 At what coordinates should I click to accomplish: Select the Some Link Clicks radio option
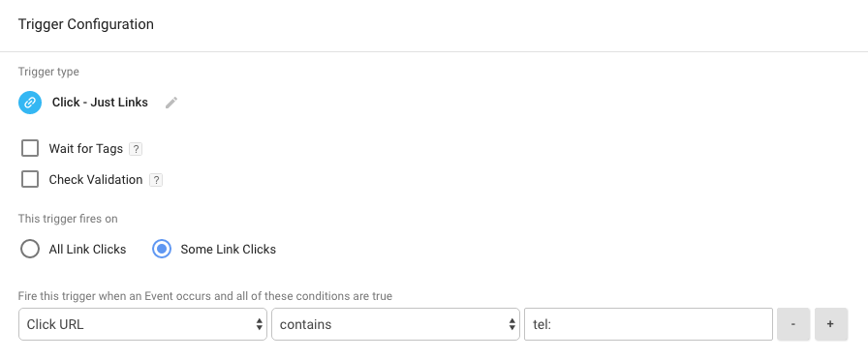(162, 249)
